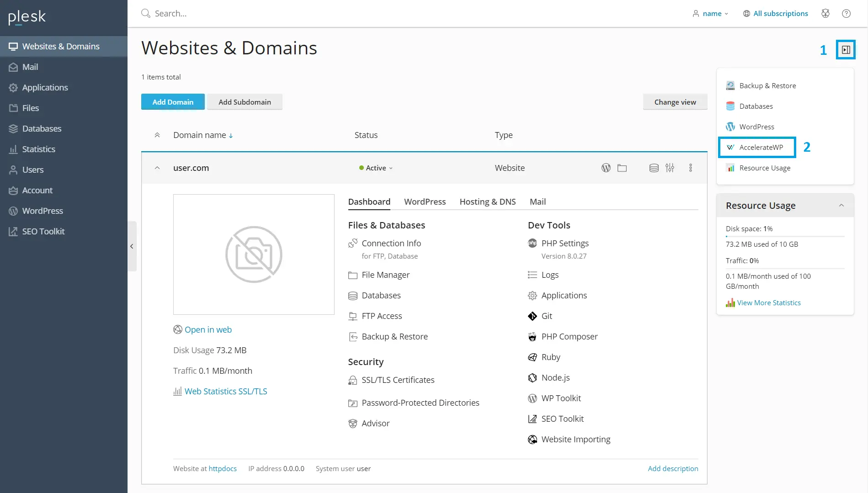Click the httpdocs link
The width and height of the screenshot is (868, 493).
(x=223, y=468)
